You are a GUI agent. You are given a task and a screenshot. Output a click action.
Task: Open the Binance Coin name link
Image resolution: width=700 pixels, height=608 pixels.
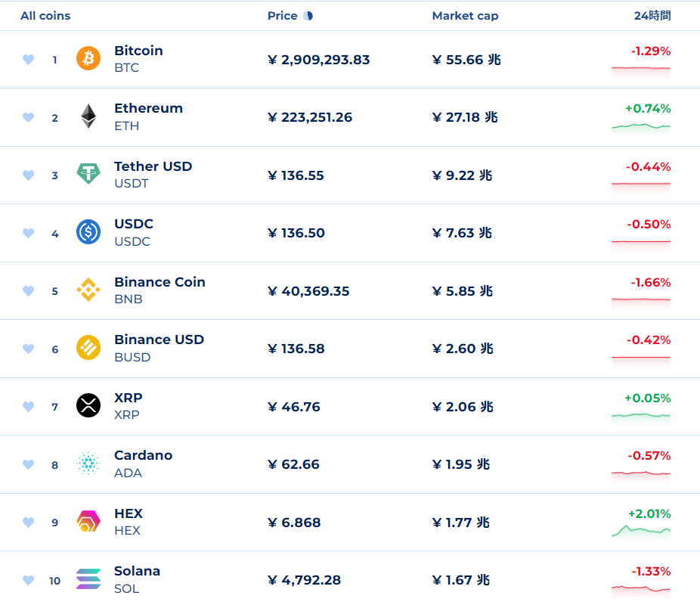tap(160, 282)
